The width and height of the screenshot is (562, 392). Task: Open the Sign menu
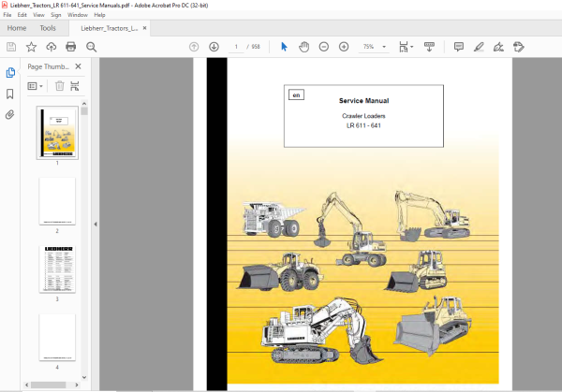click(x=56, y=15)
